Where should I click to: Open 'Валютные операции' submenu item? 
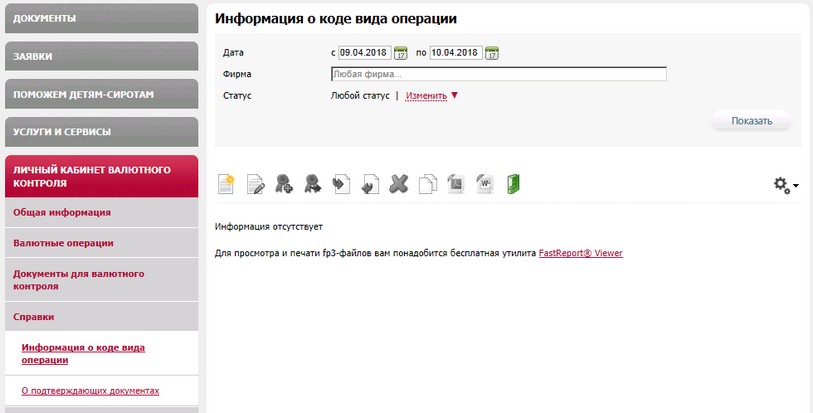(102, 243)
